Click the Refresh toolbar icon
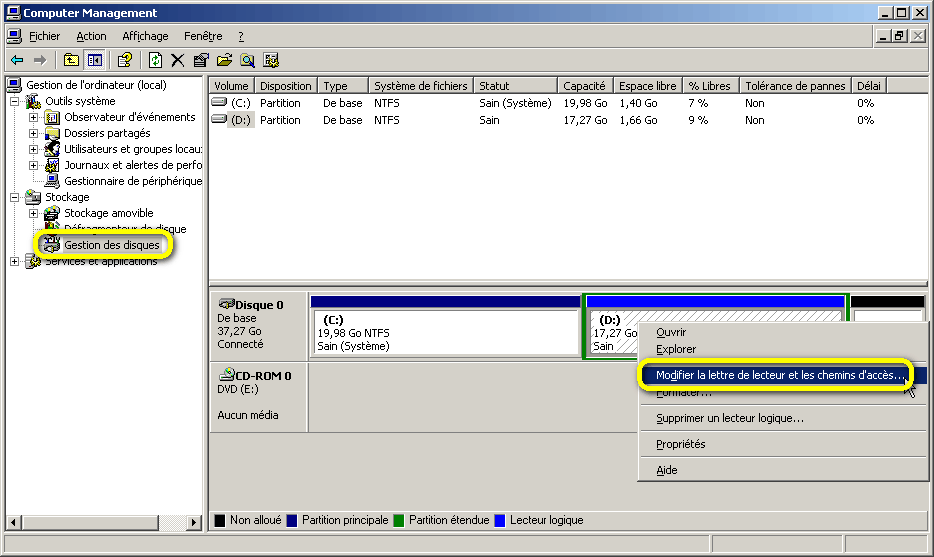 155,60
